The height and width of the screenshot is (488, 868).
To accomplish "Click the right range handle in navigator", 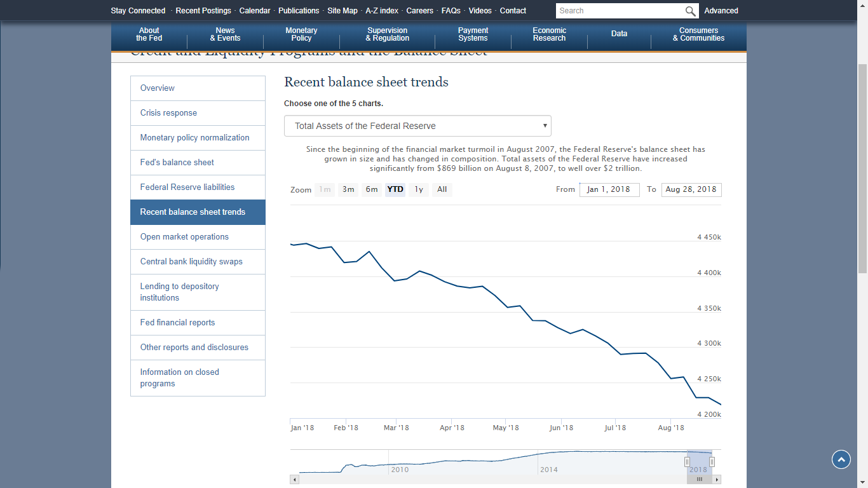I will (x=712, y=462).
